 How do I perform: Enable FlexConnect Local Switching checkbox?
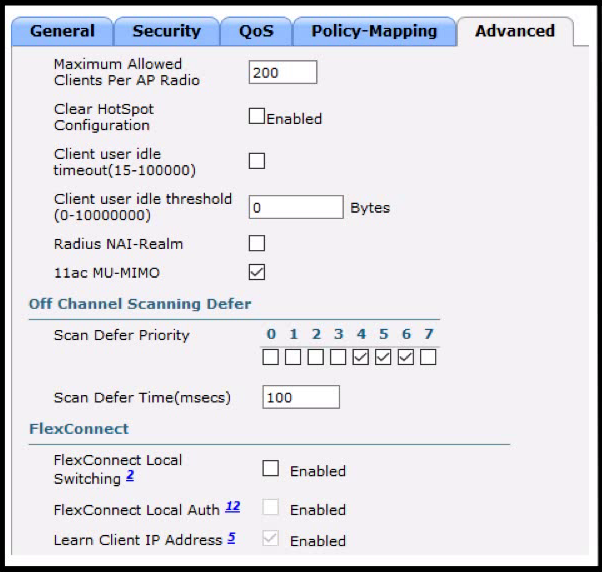(270, 468)
